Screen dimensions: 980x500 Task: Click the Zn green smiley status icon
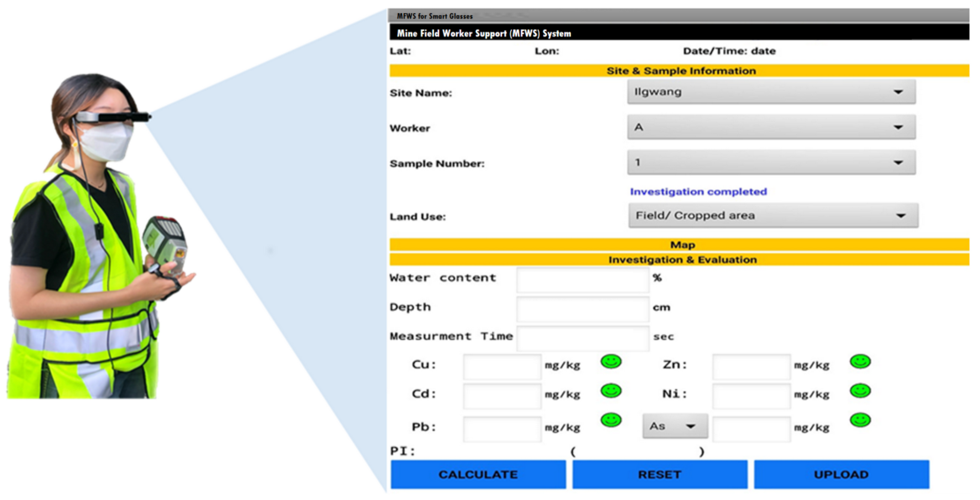click(860, 362)
